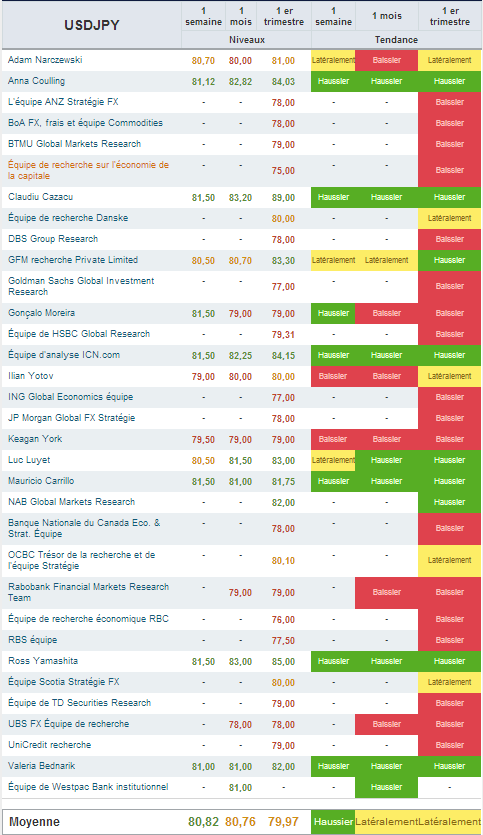The image size is (483, 835).
Task: Open Anna Coulling's contributor link
Action: coord(36,81)
